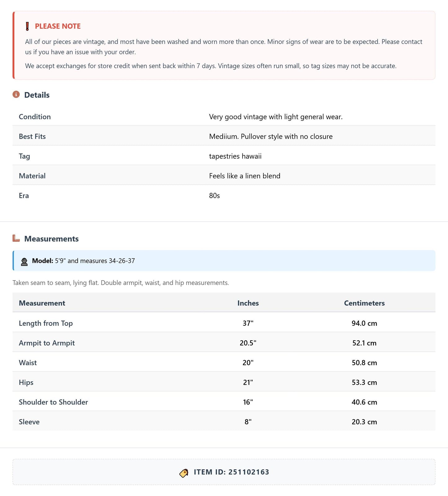448x496 pixels.
Task: Click the Measurements ruler icon
Action: point(16,238)
